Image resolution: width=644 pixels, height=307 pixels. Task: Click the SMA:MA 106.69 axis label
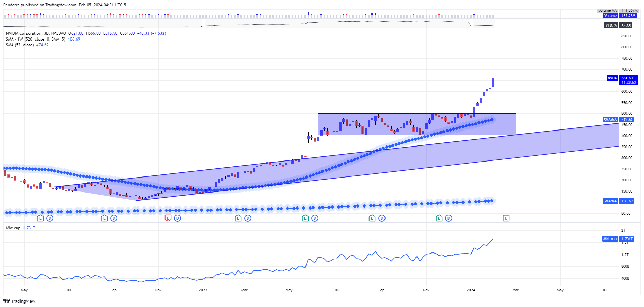tap(618, 201)
